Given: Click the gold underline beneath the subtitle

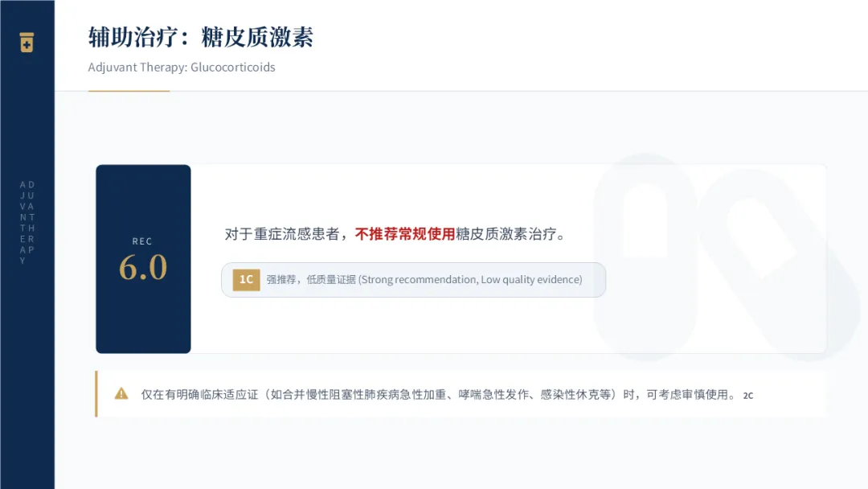Looking at the screenshot, I should point(129,91).
